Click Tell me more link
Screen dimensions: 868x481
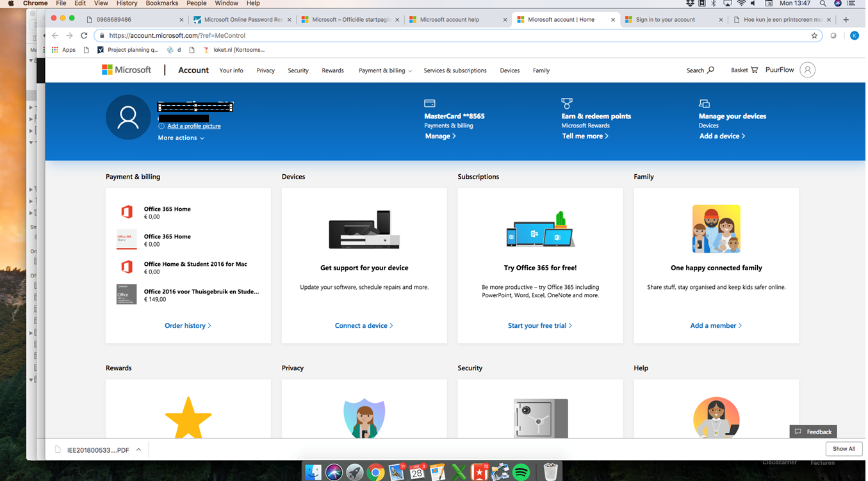coord(585,136)
